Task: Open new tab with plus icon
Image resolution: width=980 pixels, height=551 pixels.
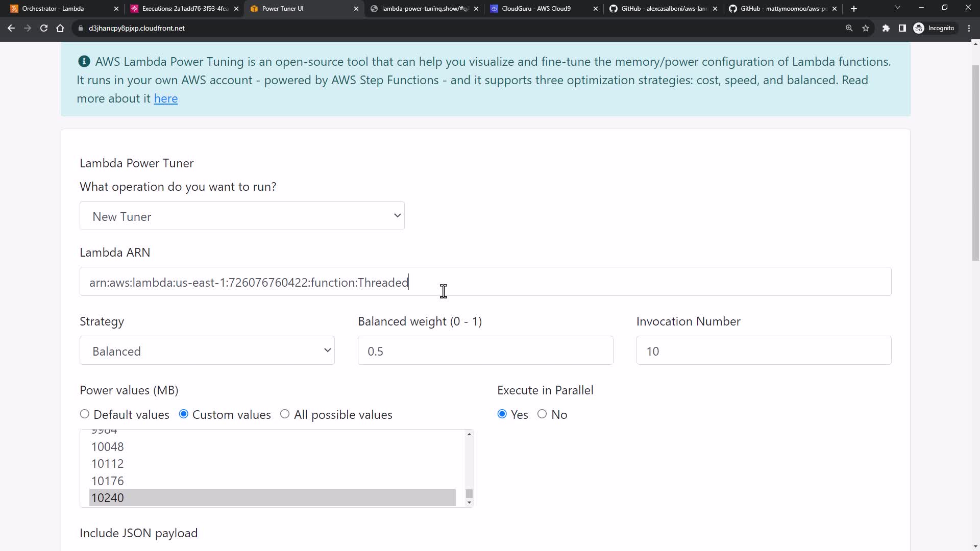Action: [854, 9]
